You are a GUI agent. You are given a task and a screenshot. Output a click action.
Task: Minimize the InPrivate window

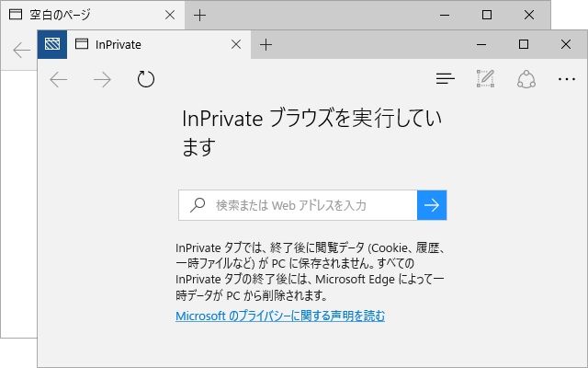tap(481, 45)
